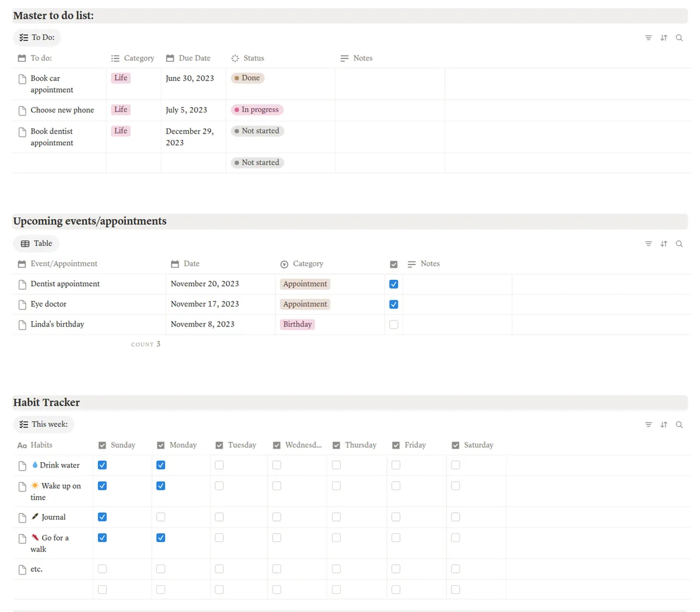This screenshot has width=700, height=612.
Task: Check the Linda's birthday checkbox
Action: [394, 325]
